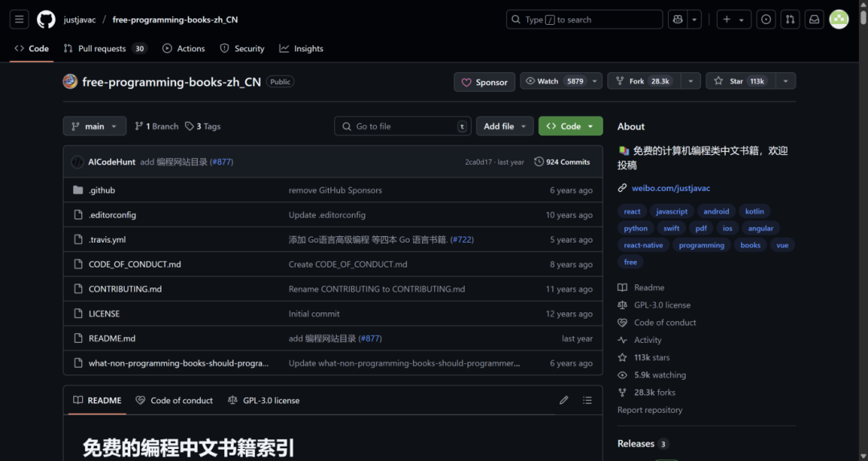
Task: Open the hamburger navigation menu
Action: (19, 19)
